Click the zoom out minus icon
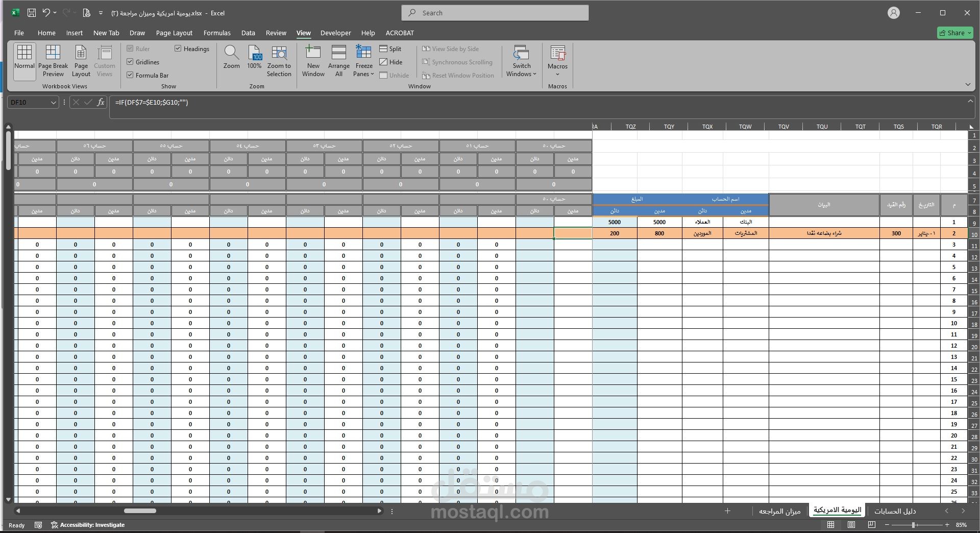Image resolution: width=980 pixels, height=533 pixels. click(x=887, y=525)
